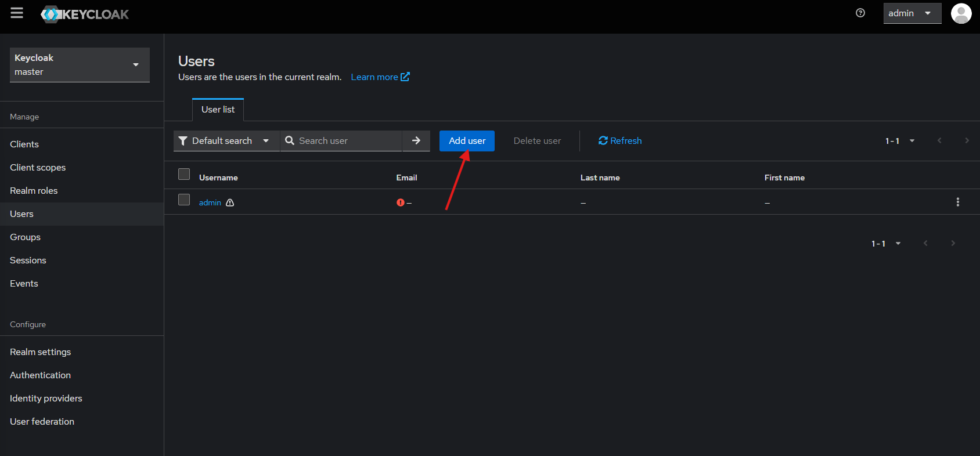Open the kebab menu for admin row
This screenshot has width=980, height=456.
click(x=957, y=202)
